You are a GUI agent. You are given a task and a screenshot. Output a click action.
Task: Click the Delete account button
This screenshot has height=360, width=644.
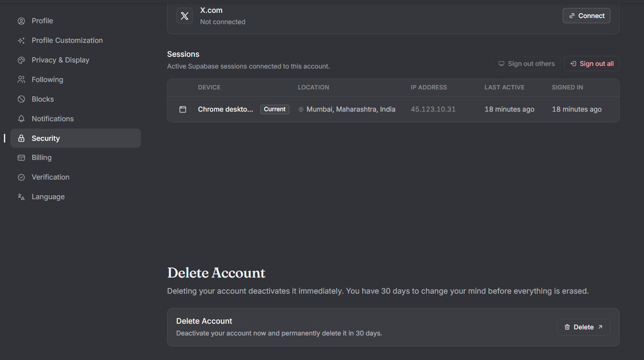coord(583,327)
